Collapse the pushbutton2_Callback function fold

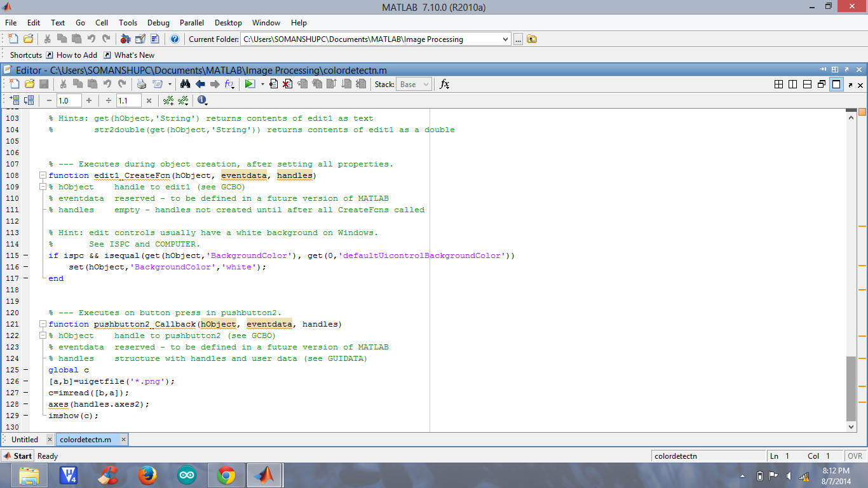43,324
